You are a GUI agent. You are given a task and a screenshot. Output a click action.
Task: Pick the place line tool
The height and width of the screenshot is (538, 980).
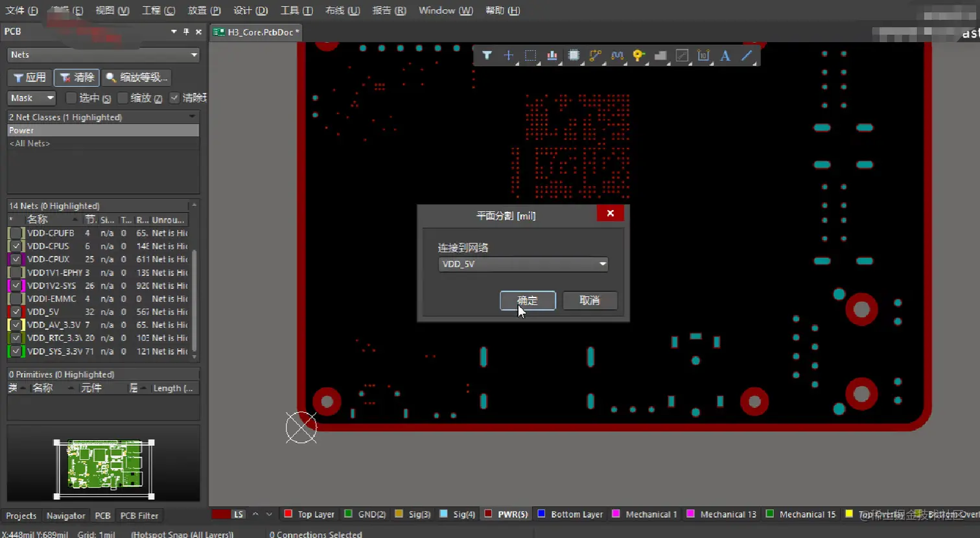747,56
